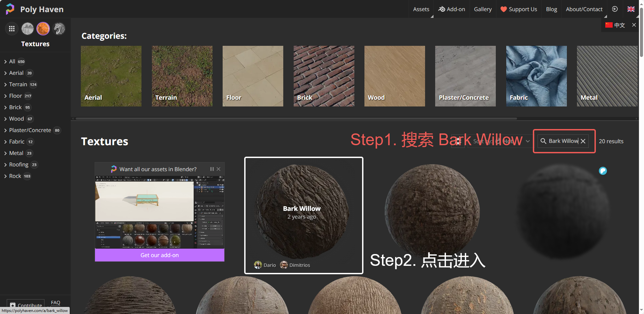The height and width of the screenshot is (314, 644).
Task: Click the Dario author name
Action: [x=270, y=265]
